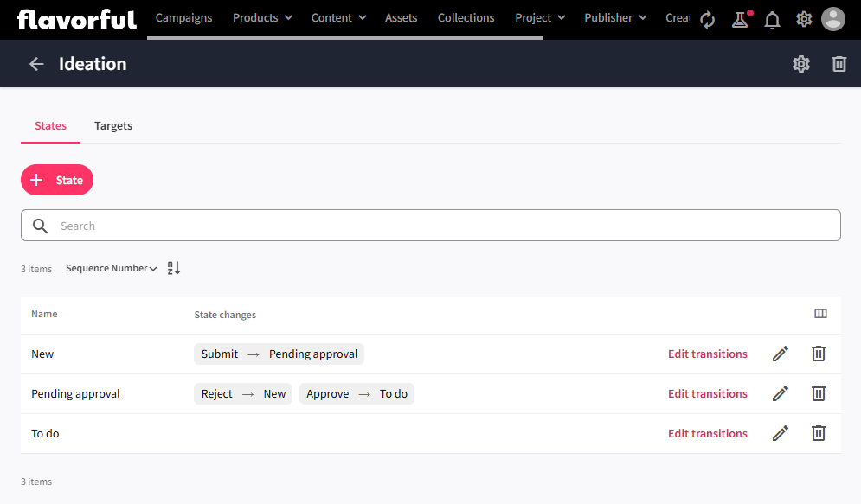This screenshot has width=861, height=504.
Task: Open the Collections menu item
Action: coord(466,17)
